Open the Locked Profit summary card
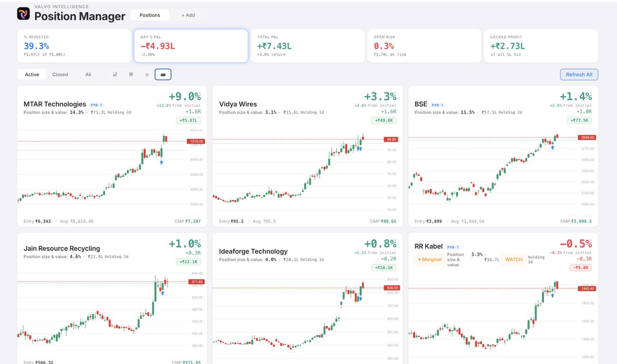Image resolution: width=617 pixels, height=364 pixels. (541, 46)
